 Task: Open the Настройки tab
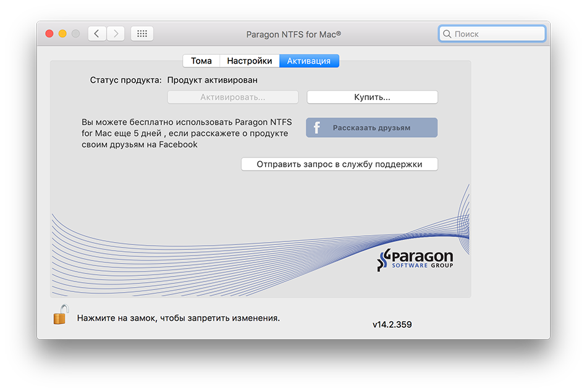pos(250,61)
